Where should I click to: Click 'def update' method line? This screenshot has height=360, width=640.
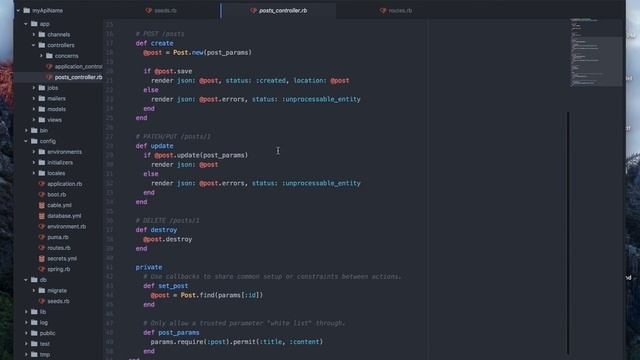(x=154, y=146)
